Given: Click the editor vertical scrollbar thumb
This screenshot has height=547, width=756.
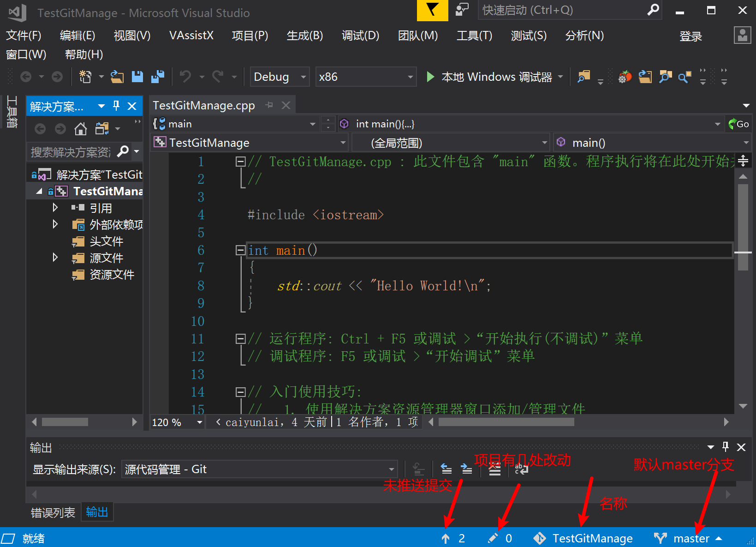Looking at the screenshot, I should tap(743, 227).
